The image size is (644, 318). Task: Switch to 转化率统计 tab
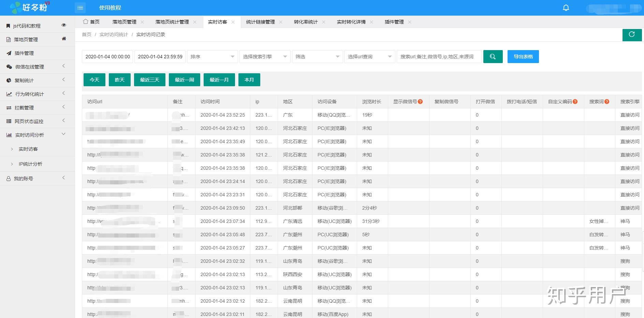[x=306, y=22]
